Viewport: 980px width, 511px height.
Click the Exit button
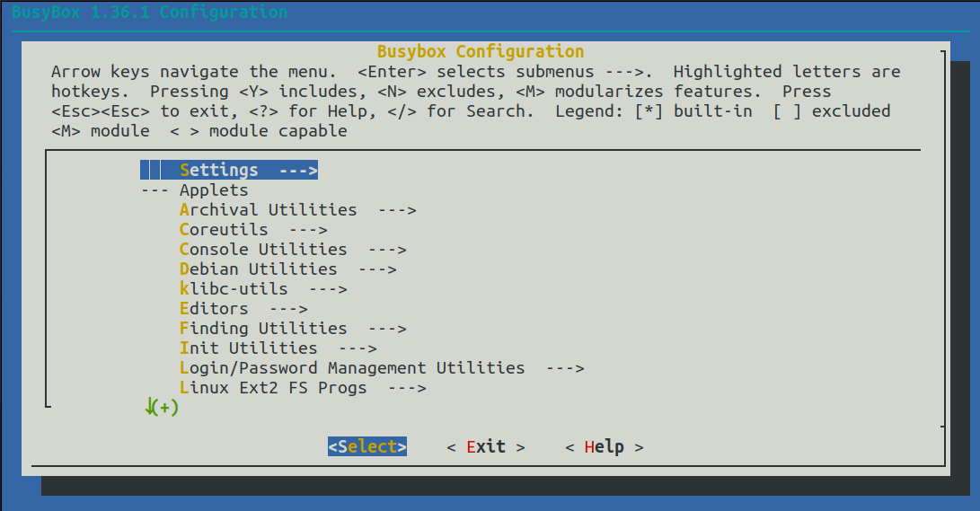tap(486, 447)
